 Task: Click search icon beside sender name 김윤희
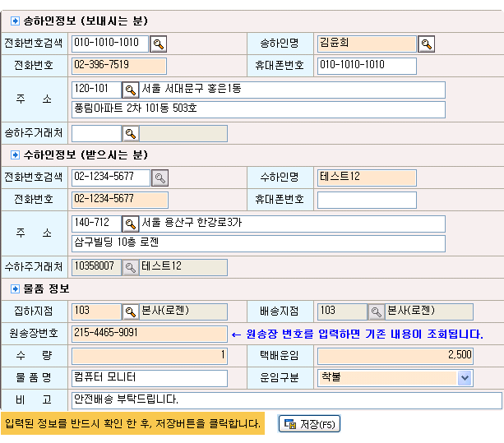(x=427, y=44)
